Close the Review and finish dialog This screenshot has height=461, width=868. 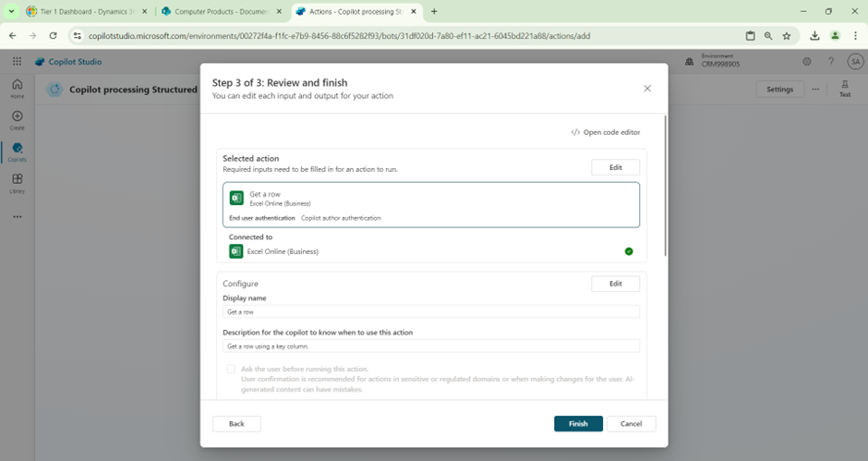[x=647, y=89]
